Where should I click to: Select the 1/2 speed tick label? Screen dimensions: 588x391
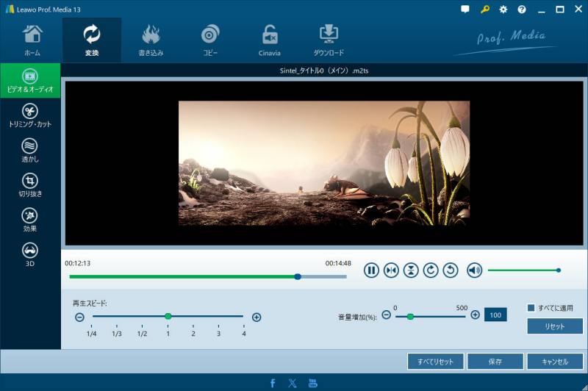[142, 334]
